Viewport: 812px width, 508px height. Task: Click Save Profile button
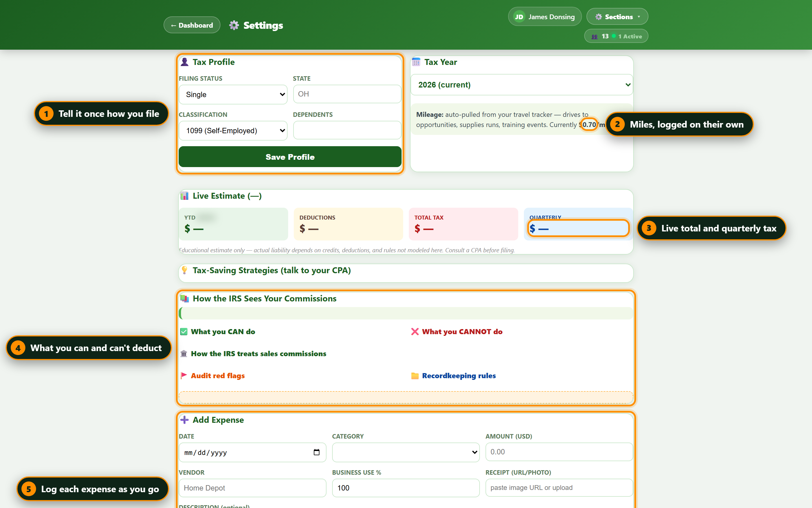click(290, 157)
